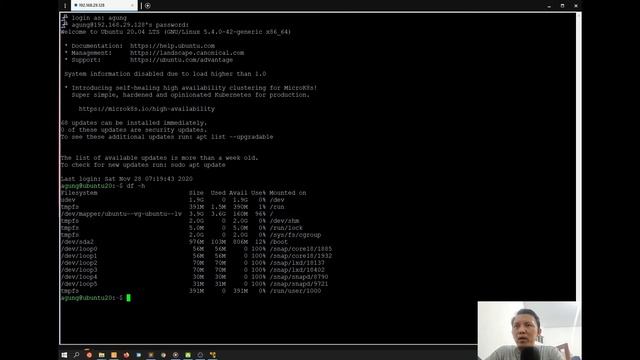Click the 'Last login: Sat Nov 28' line
This screenshot has width=640, height=360.
tap(127, 179)
